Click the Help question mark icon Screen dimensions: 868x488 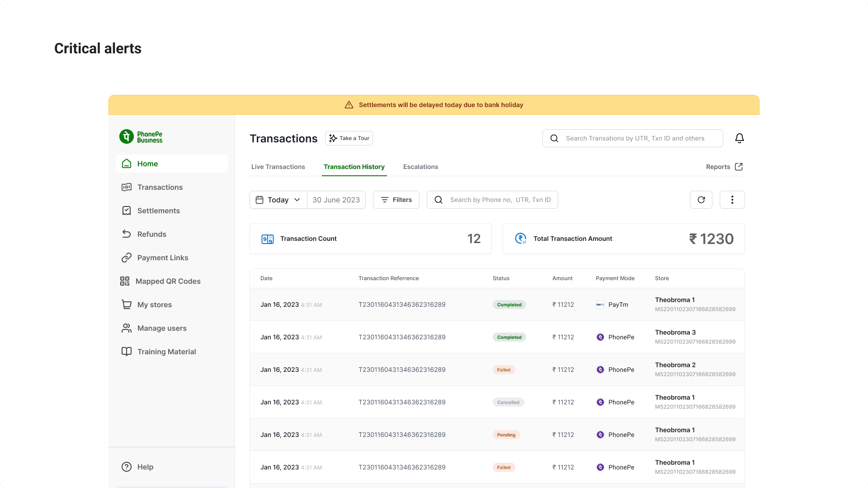click(127, 467)
